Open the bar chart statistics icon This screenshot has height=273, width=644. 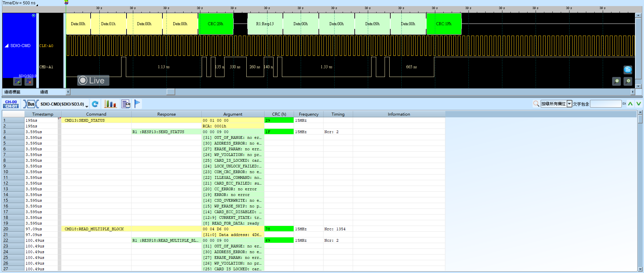pos(110,104)
